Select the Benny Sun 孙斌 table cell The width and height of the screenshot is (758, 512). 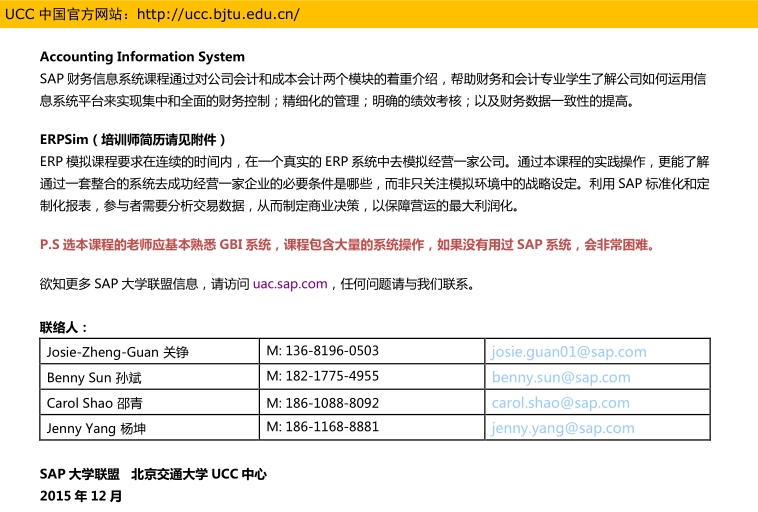point(149,377)
